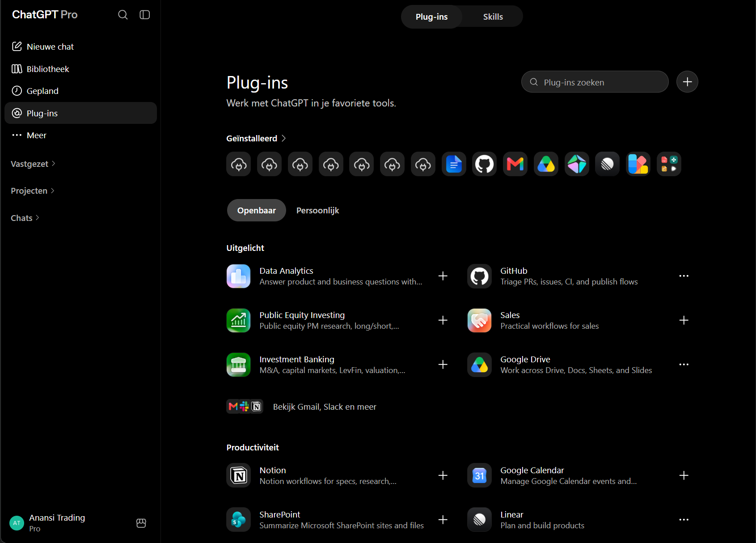Screen dimensions: 756x543
Task: Open the installed Linear icon in Geïnstalleerd row
Action: coord(608,164)
